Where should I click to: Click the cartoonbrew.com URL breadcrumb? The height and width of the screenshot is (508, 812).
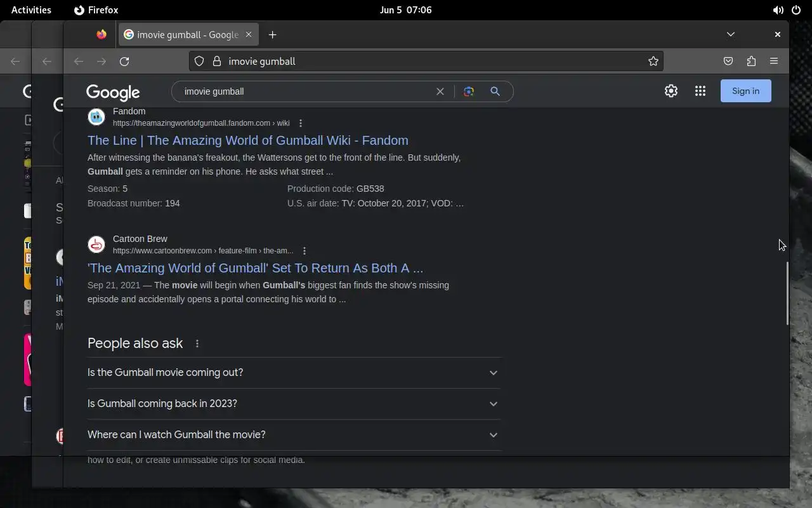(203, 251)
